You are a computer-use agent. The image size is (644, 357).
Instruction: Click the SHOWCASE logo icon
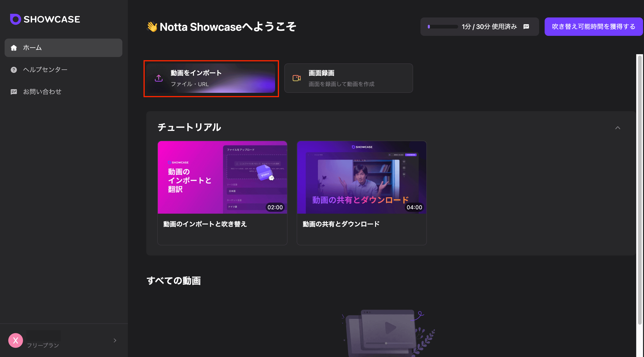point(15,19)
